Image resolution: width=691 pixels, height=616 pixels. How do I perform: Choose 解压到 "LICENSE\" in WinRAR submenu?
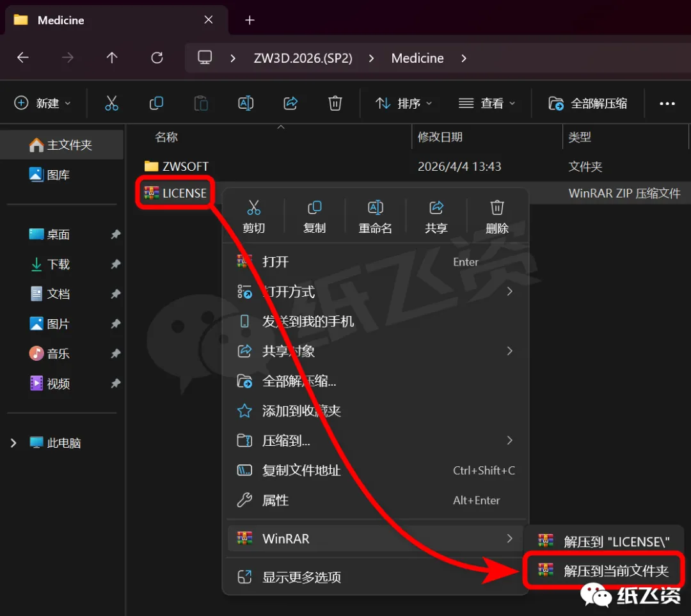click(603, 541)
